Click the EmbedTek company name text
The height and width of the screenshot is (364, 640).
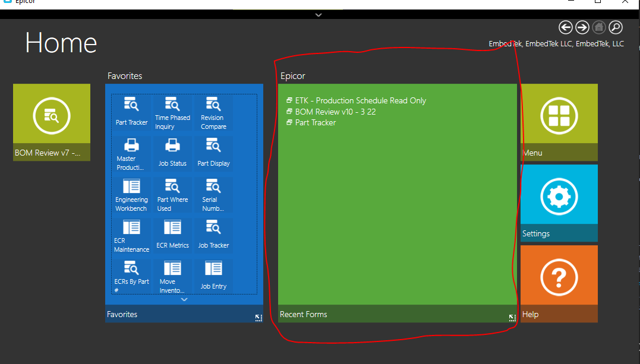556,44
